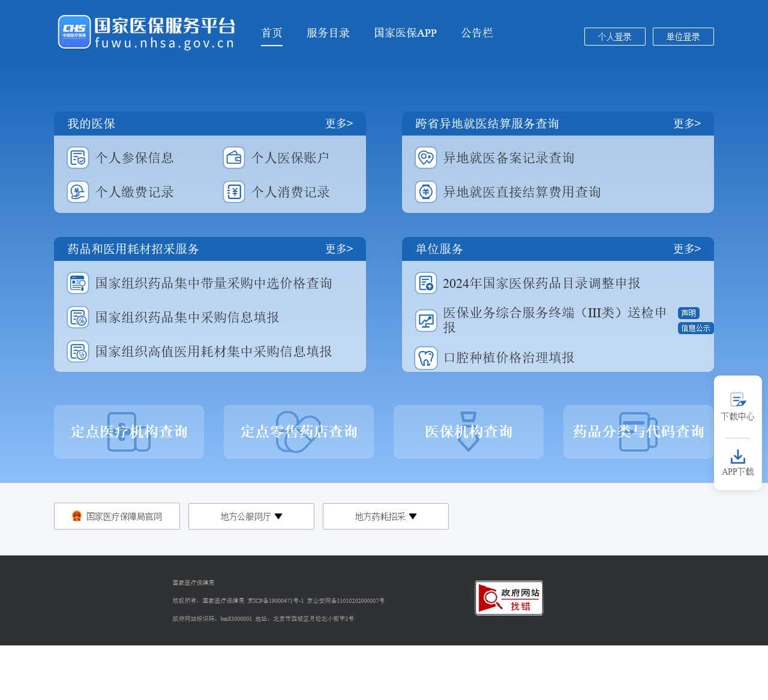Open the 公告栏 navigation tab

coord(477,33)
